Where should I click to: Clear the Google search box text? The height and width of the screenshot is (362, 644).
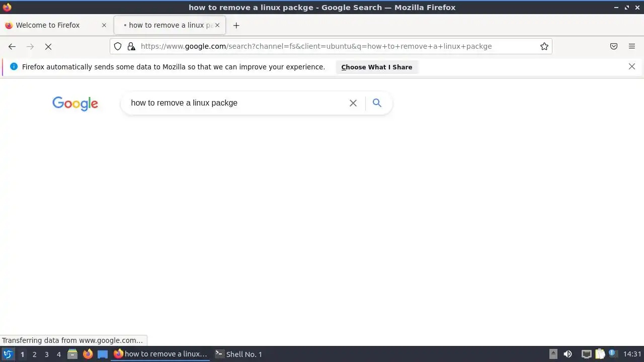point(353,103)
